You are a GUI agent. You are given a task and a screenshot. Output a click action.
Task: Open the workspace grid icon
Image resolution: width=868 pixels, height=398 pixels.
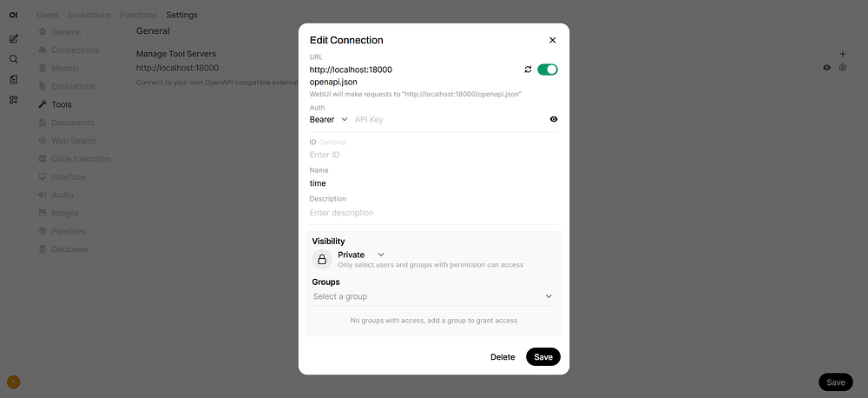(14, 100)
